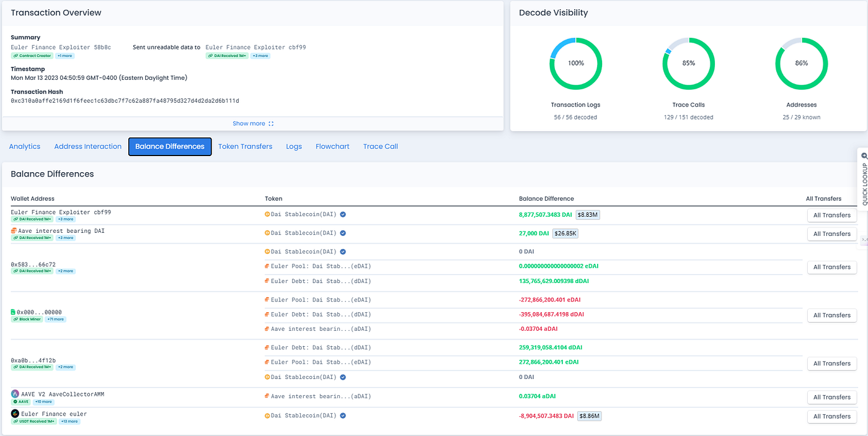Expand '+13 more' tags under Euler Finance euler
This screenshot has width=868, height=436.
coord(69,421)
